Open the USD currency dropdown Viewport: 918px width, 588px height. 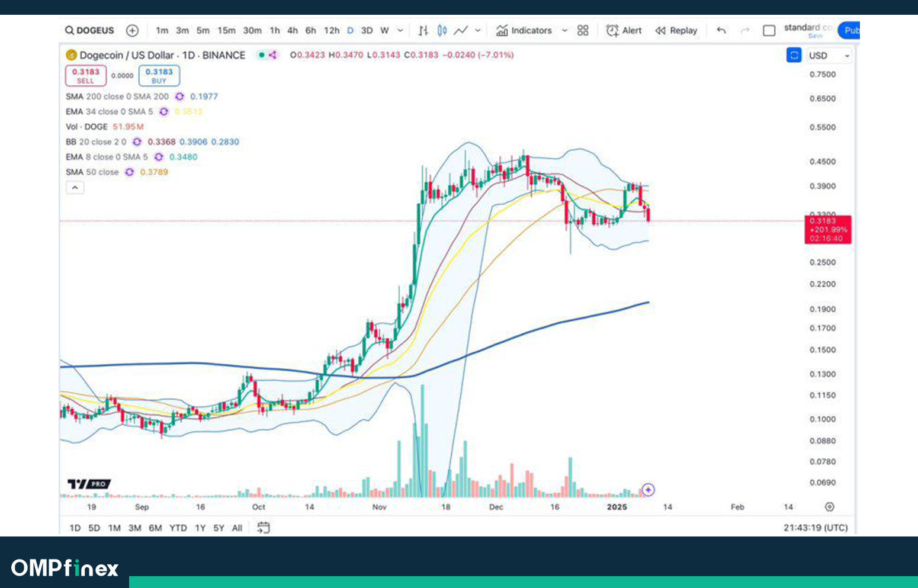tap(829, 56)
